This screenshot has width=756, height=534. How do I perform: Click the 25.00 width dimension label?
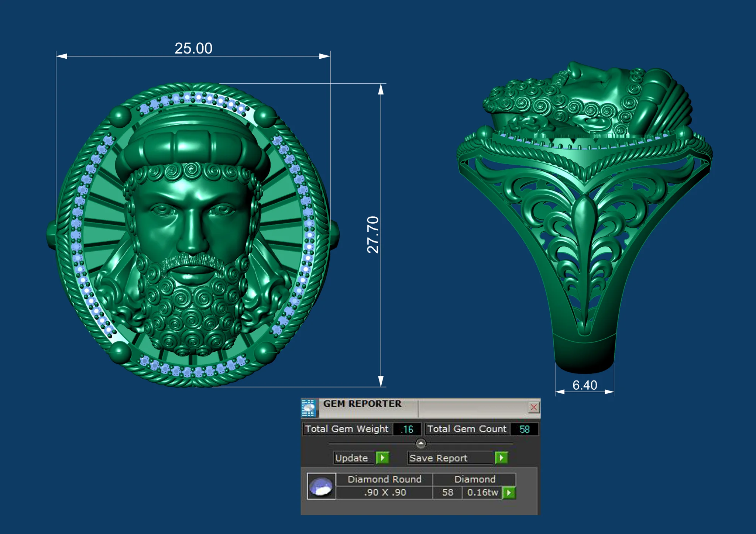tap(193, 48)
